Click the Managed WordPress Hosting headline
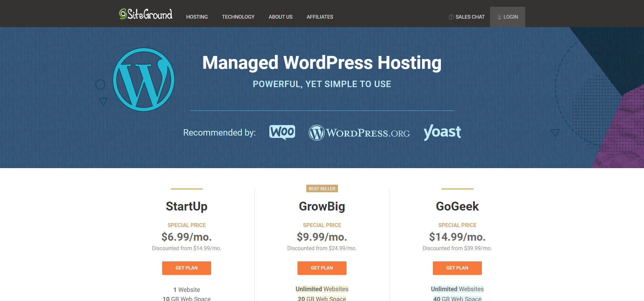This screenshot has width=644, height=301. pyautogui.click(x=322, y=63)
